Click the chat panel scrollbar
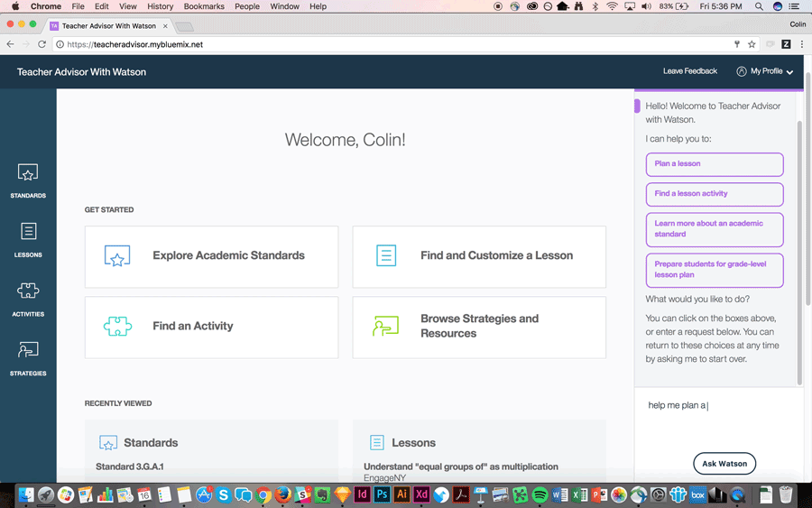 tap(799, 252)
